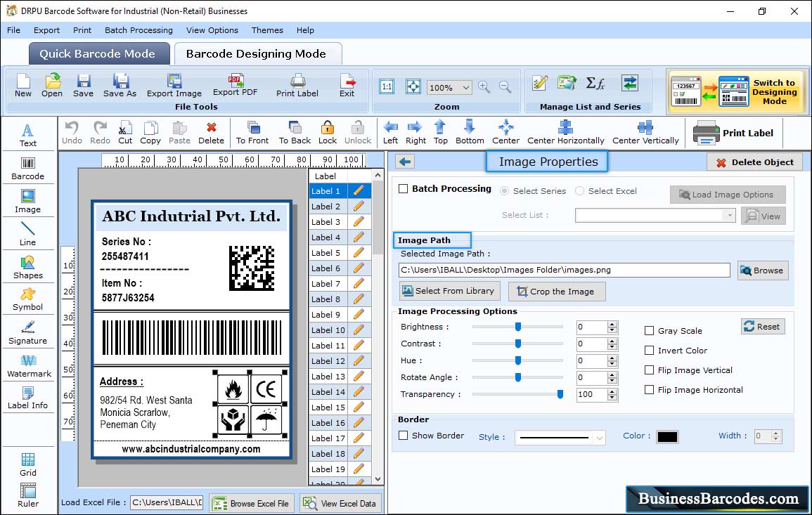812x515 pixels.
Task: Save the current label
Action: [83, 86]
